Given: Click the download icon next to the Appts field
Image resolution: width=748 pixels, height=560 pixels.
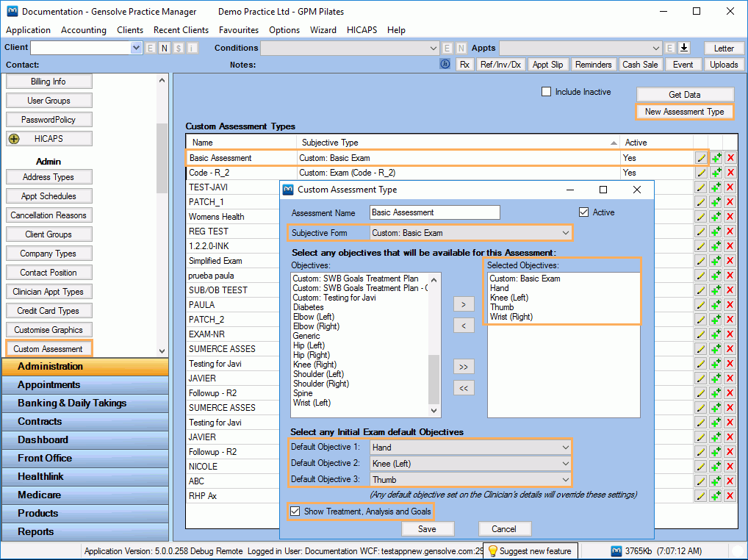Looking at the screenshot, I should [684, 47].
